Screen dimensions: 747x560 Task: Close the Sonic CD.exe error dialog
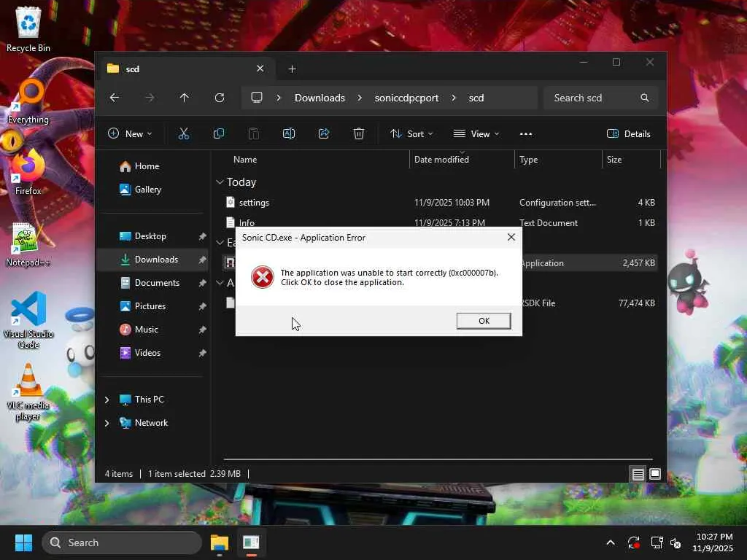(x=511, y=237)
